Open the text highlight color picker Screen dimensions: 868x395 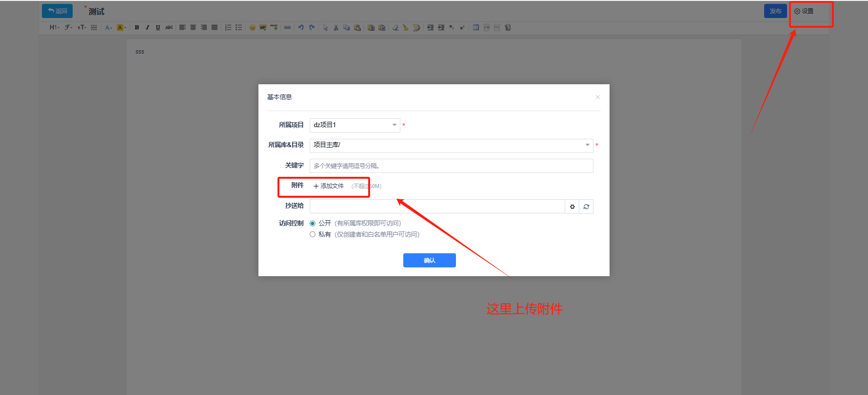tap(121, 28)
